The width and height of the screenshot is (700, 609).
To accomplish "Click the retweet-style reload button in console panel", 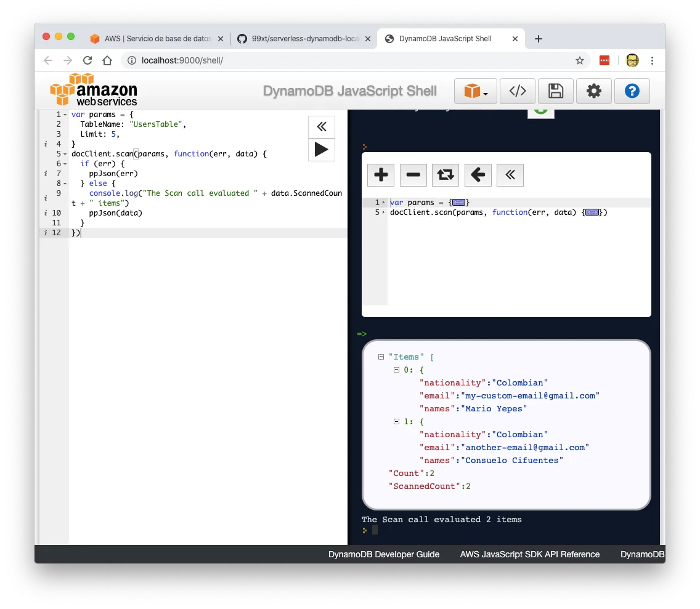I will (446, 175).
